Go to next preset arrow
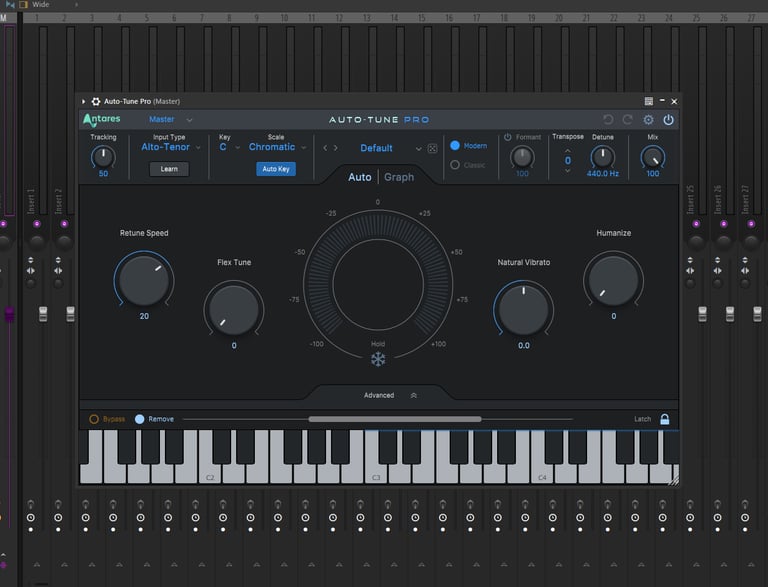 [336, 148]
